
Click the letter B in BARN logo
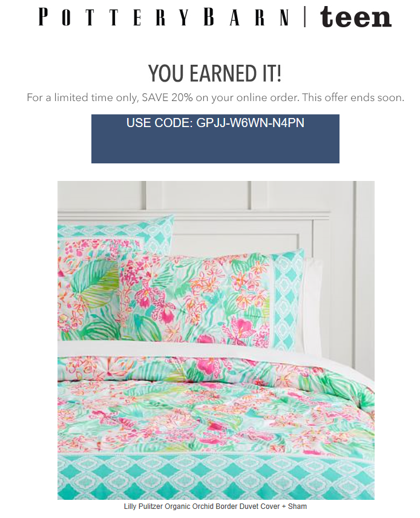209,17
